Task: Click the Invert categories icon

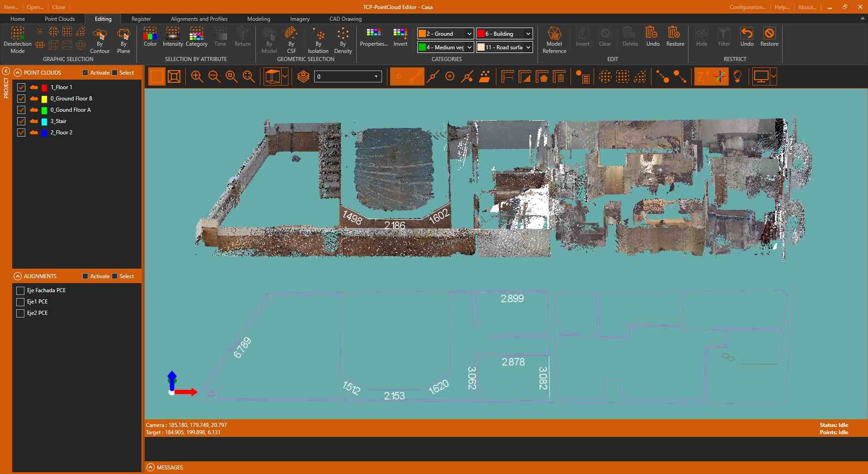Action: click(400, 37)
